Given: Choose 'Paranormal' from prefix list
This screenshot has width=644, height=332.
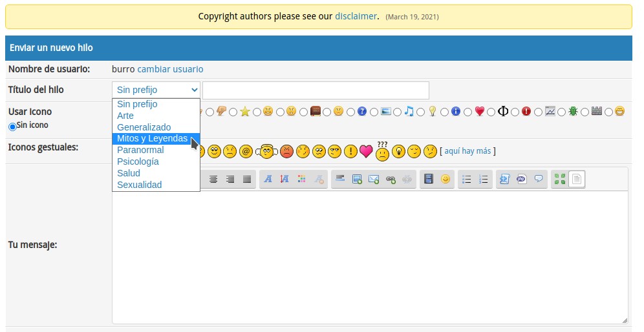Looking at the screenshot, I should coord(140,150).
